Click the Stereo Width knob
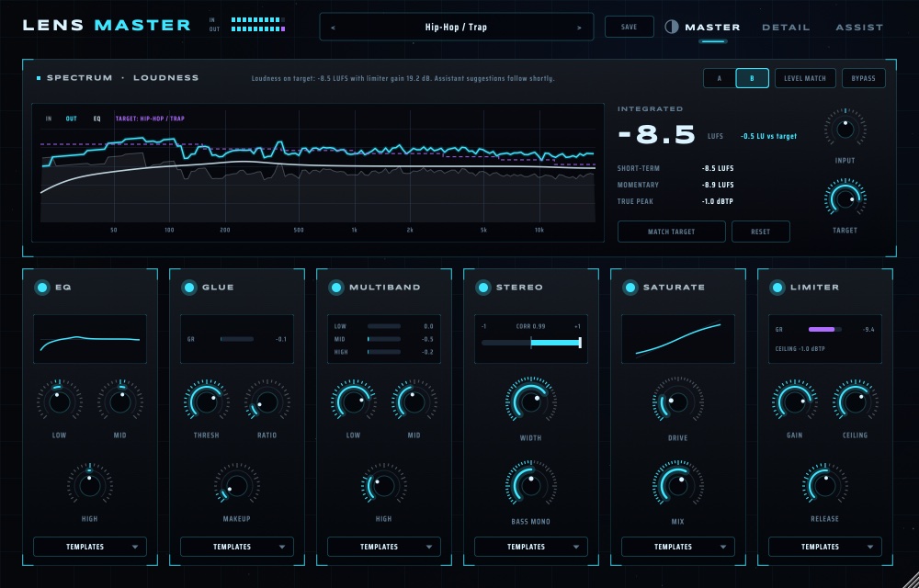 click(x=531, y=401)
